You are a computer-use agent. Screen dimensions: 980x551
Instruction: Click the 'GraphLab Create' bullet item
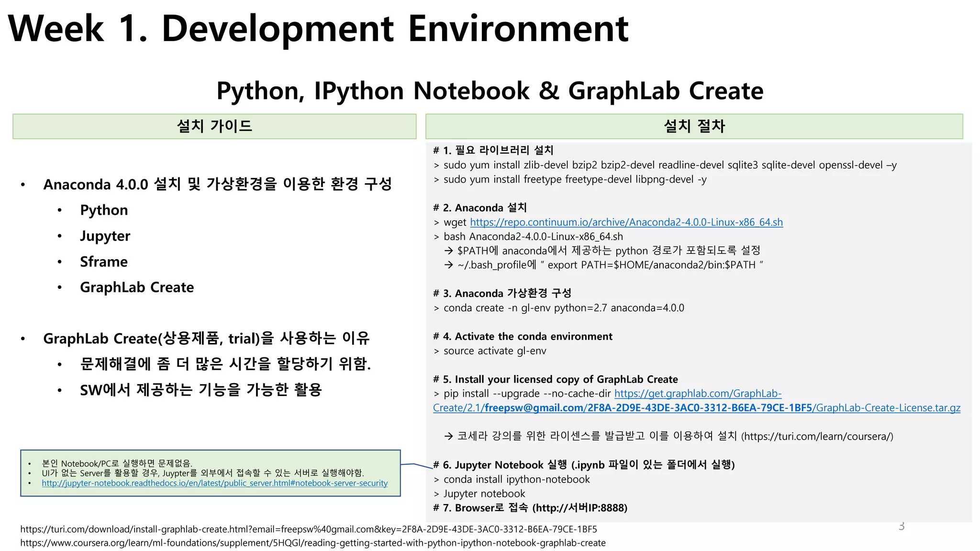(137, 287)
